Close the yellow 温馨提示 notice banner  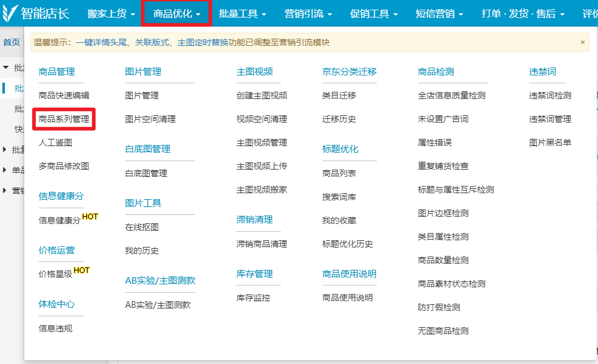point(582,42)
